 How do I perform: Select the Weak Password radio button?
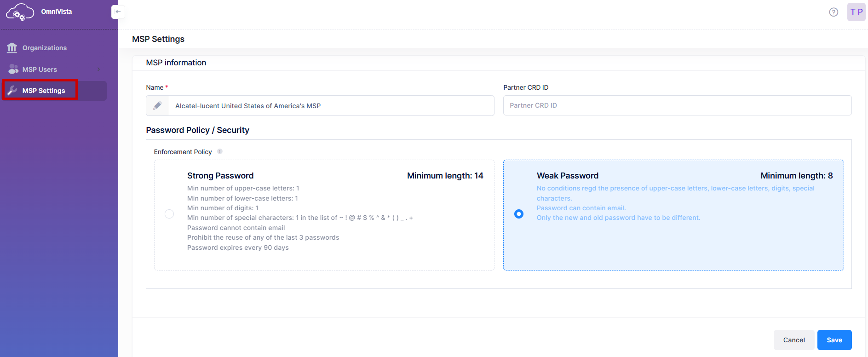pyautogui.click(x=519, y=214)
